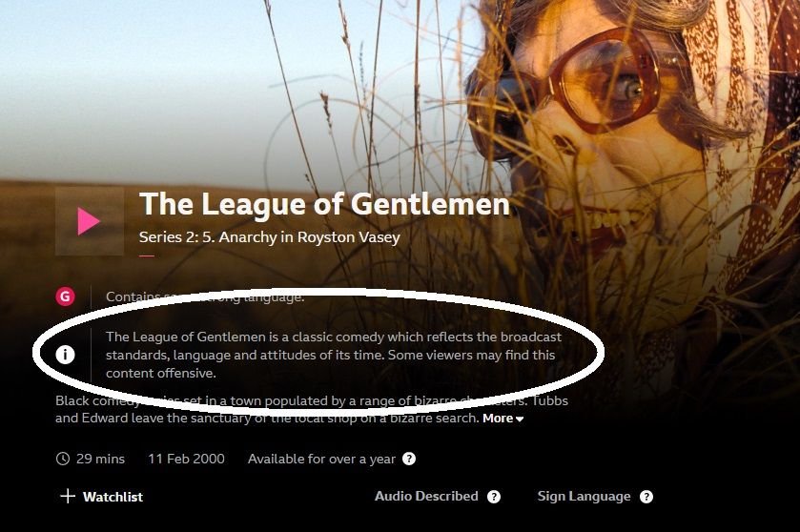Click the pink G guidance icon

pos(65,297)
